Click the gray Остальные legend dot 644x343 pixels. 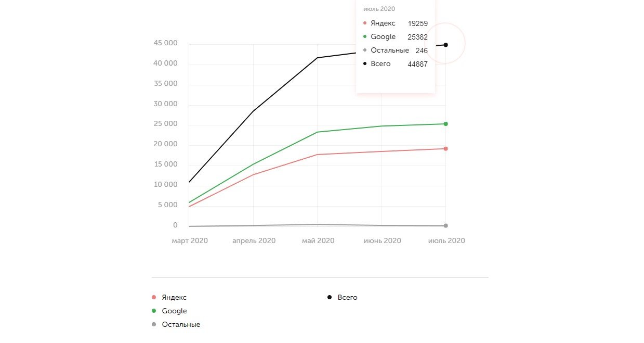coord(154,324)
